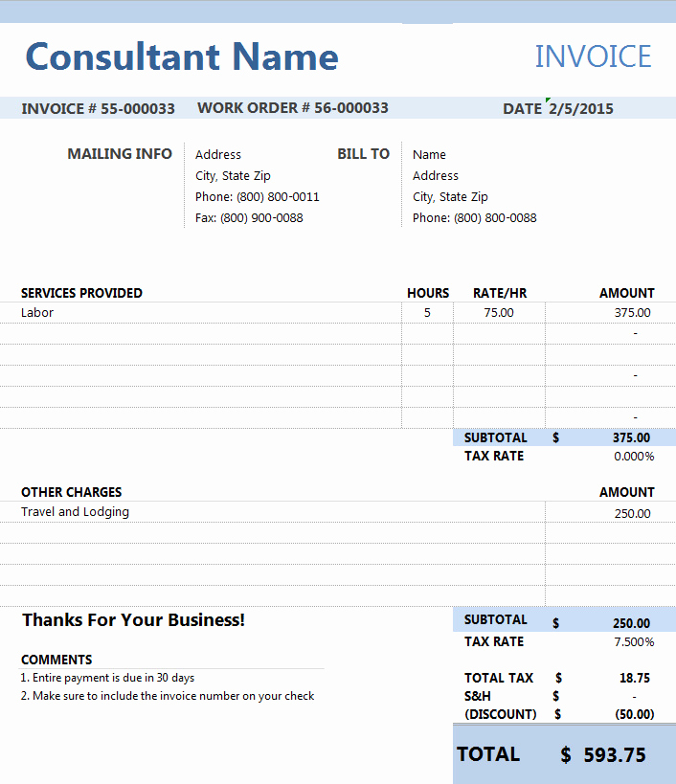Click the discount value (50.00)
The image size is (676, 784).
pyautogui.click(x=635, y=714)
